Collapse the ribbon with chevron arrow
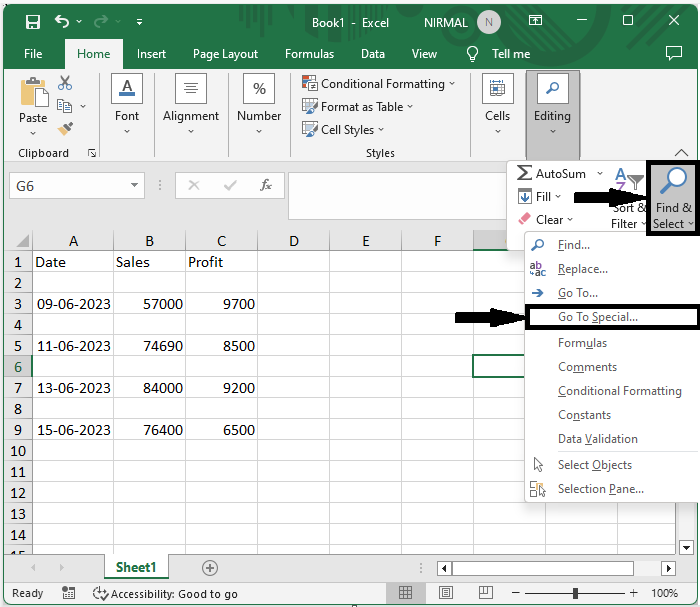 pyautogui.click(x=682, y=153)
